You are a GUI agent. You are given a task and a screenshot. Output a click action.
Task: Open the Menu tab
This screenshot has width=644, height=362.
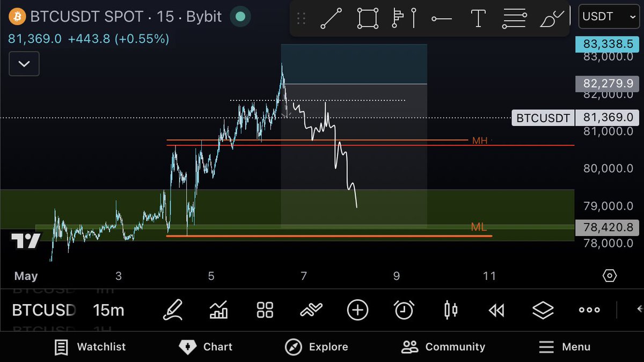(x=565, y=347)
